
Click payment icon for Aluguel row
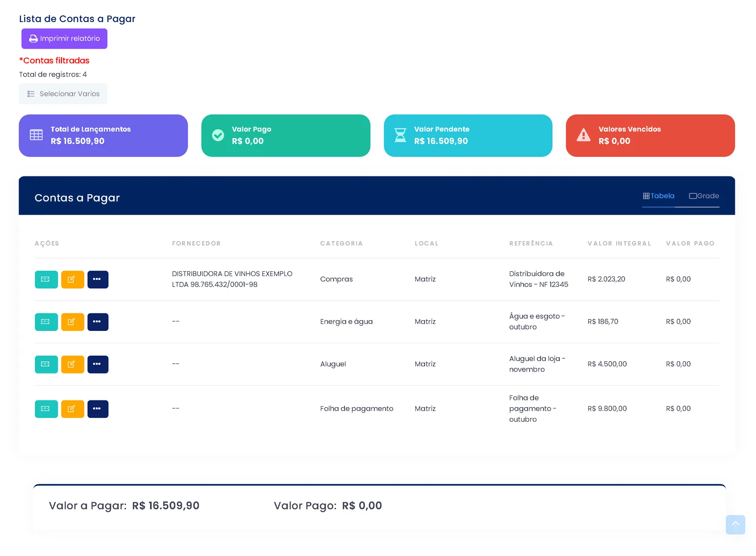tap(46, 365)
